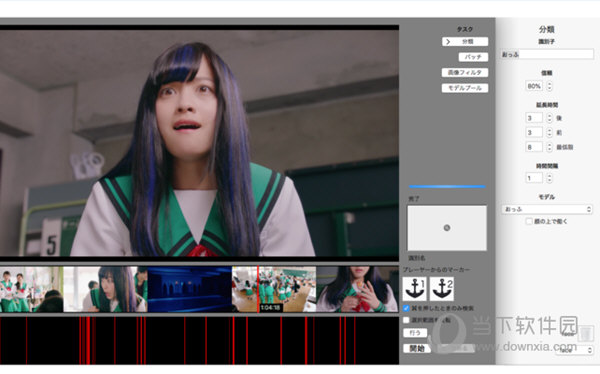
Task: Open the モデル dropdown showing おっふ
Action: click(x=547, y=209)
